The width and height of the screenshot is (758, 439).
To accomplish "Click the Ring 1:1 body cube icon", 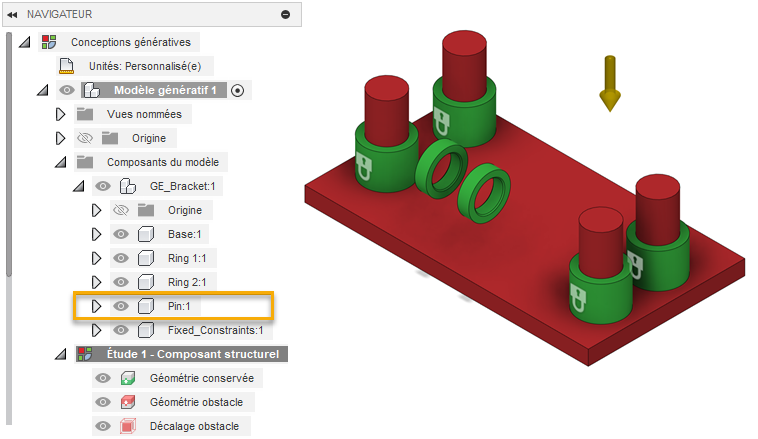I will click(x=146, y=258).
